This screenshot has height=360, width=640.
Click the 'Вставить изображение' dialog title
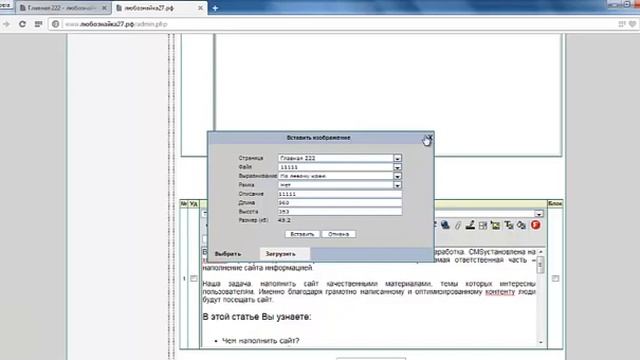click(318, 138)
